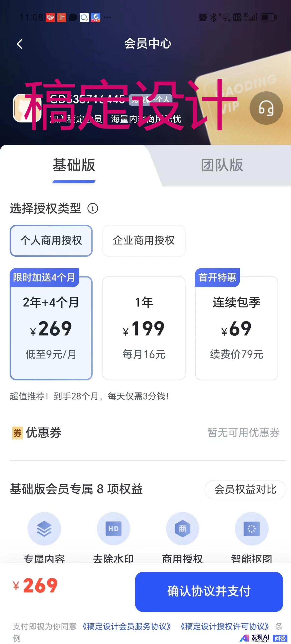
Task: Choose the 连续包季 ¥69 plan
Action: (237, 328)
